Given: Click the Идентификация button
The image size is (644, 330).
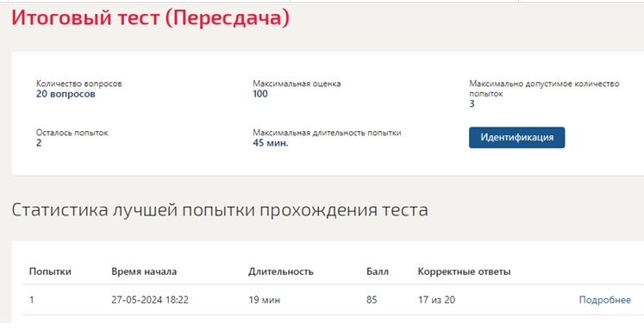Looking at the screenshot, I should tap(516, 138).
